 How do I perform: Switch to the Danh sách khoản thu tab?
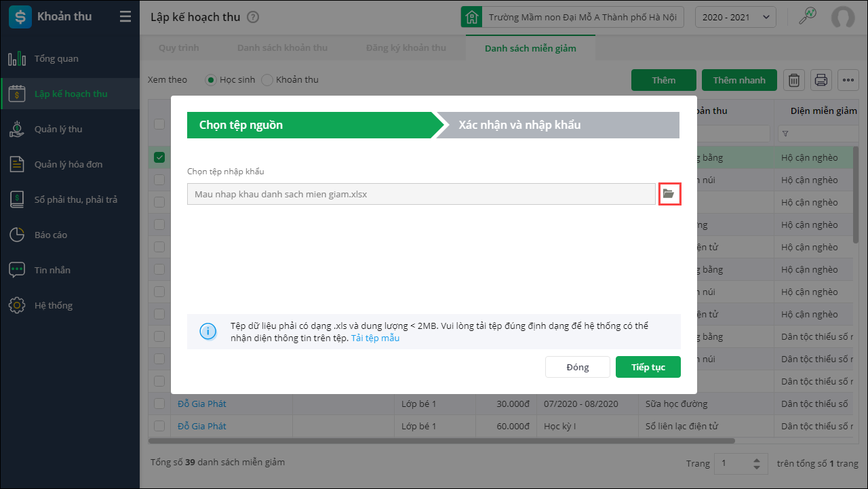click(x=282, y=48)
